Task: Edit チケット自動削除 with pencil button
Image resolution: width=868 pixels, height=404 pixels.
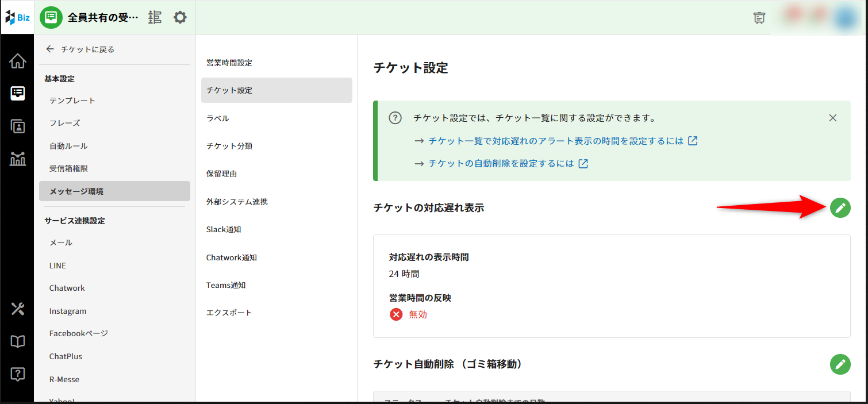Action: [x=840, y=364]
